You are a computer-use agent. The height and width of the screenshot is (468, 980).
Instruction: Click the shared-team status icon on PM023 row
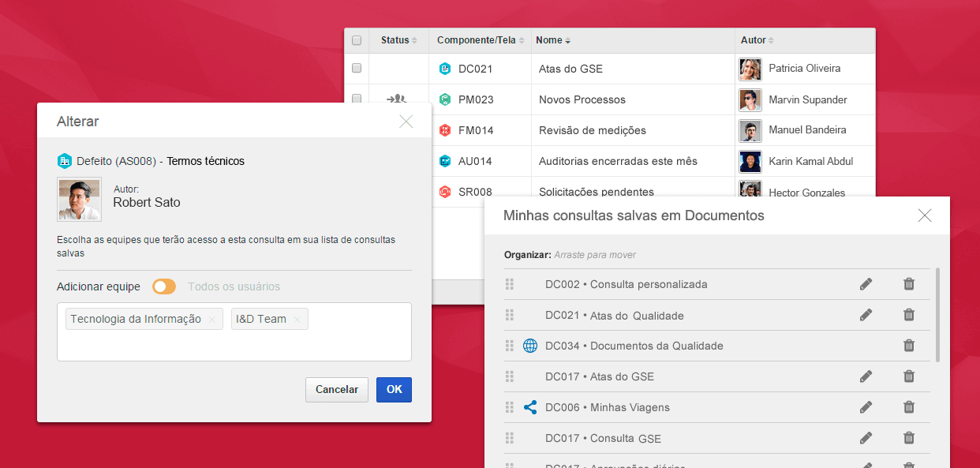396,99
